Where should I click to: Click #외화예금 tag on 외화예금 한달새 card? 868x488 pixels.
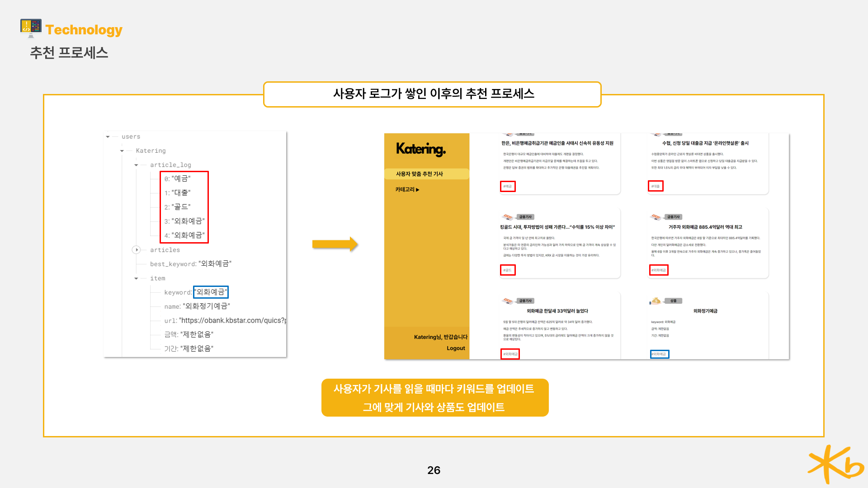(x=510, y=354)
